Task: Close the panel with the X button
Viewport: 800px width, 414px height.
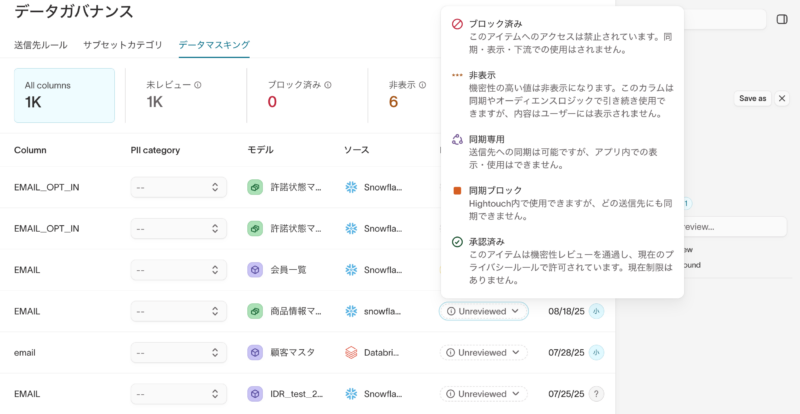Action: 782,99
